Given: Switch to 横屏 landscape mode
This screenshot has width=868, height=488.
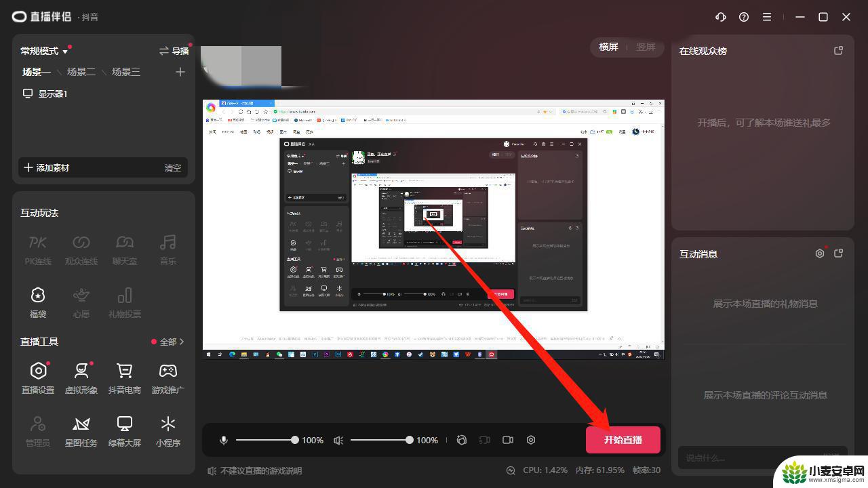Looking at the screenshot, I should 608,47.
